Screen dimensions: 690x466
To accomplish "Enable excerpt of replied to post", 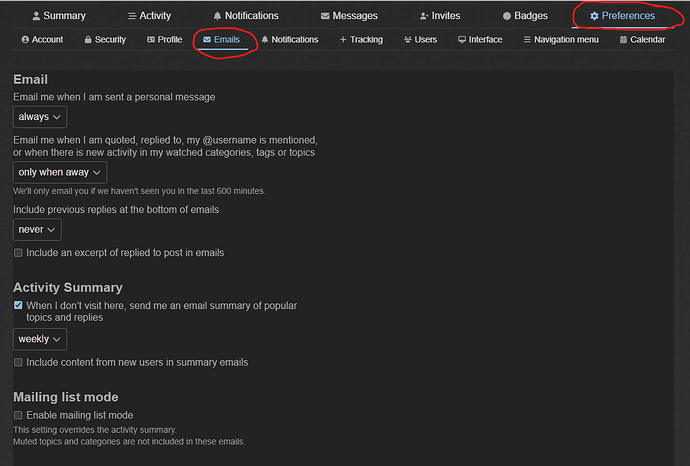I will [x=18, y=253].
